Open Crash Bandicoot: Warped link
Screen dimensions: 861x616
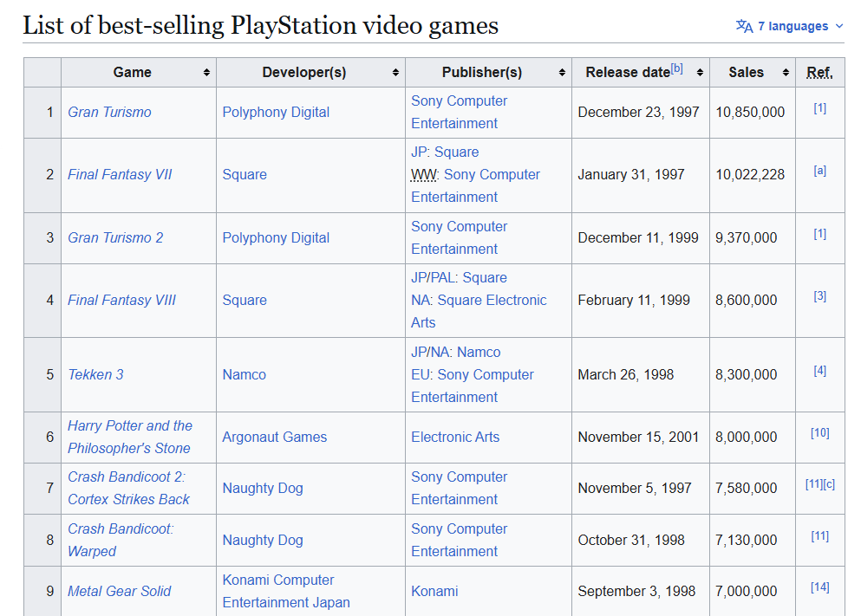point(121,540)
